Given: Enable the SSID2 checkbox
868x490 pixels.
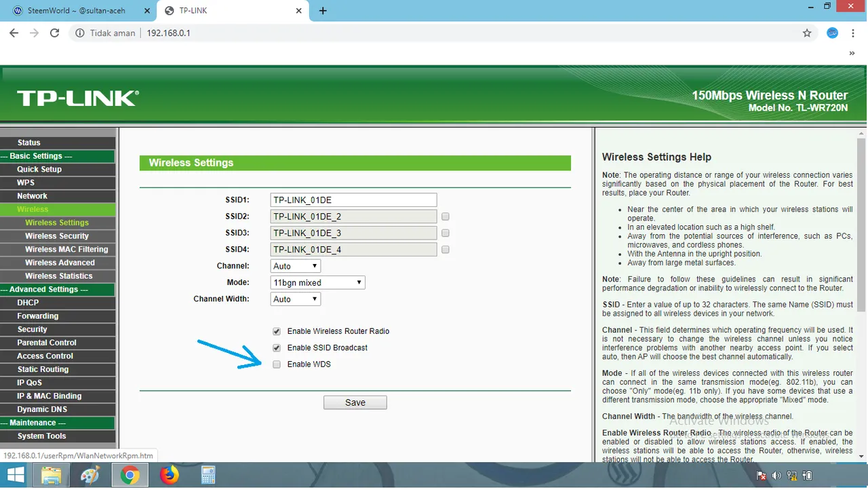Looking at the screenshot, I should 446,216.
